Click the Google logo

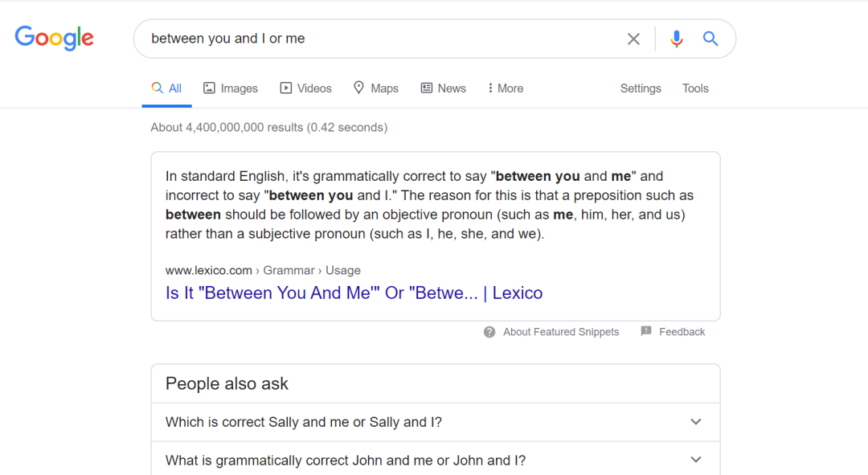coord(54,38)
